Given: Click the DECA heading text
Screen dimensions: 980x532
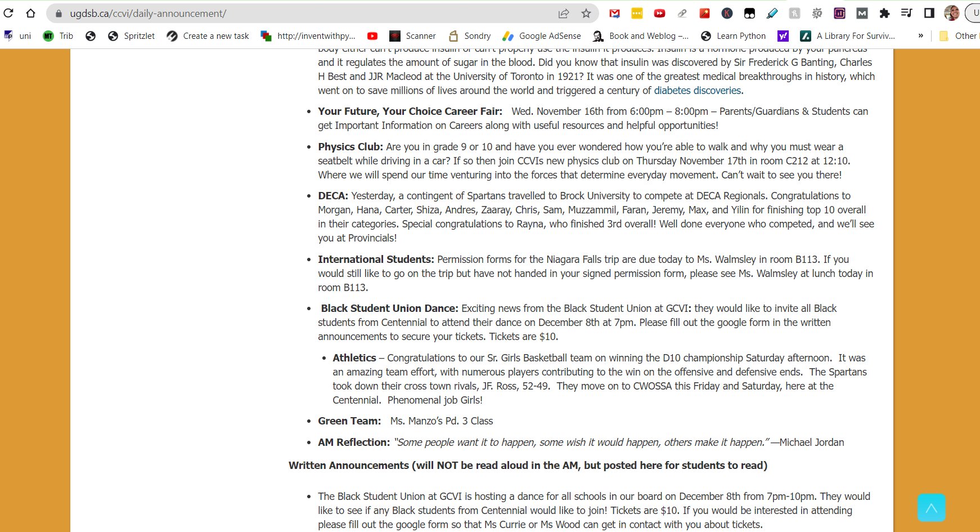Looking at the screenshot, I should (333, 196).
